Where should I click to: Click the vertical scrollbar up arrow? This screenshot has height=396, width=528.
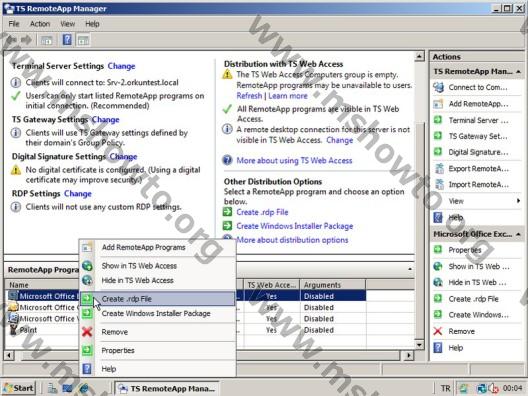pos(419,56)
